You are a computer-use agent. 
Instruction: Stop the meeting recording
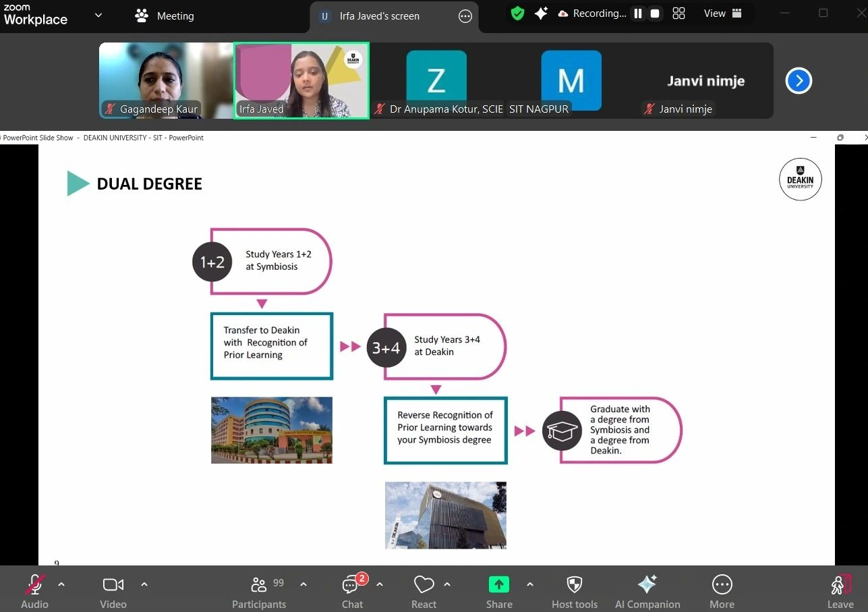click(655, 13)
